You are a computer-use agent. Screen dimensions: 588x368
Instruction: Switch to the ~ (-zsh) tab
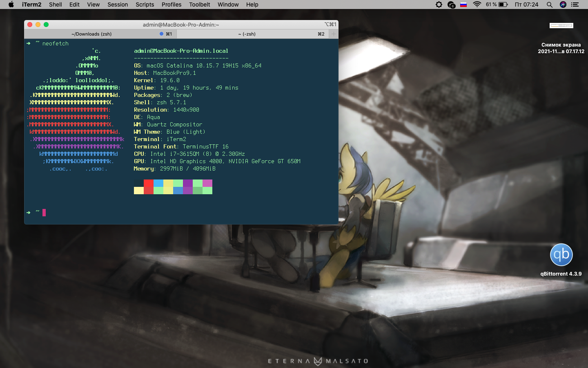coord(252,34)
